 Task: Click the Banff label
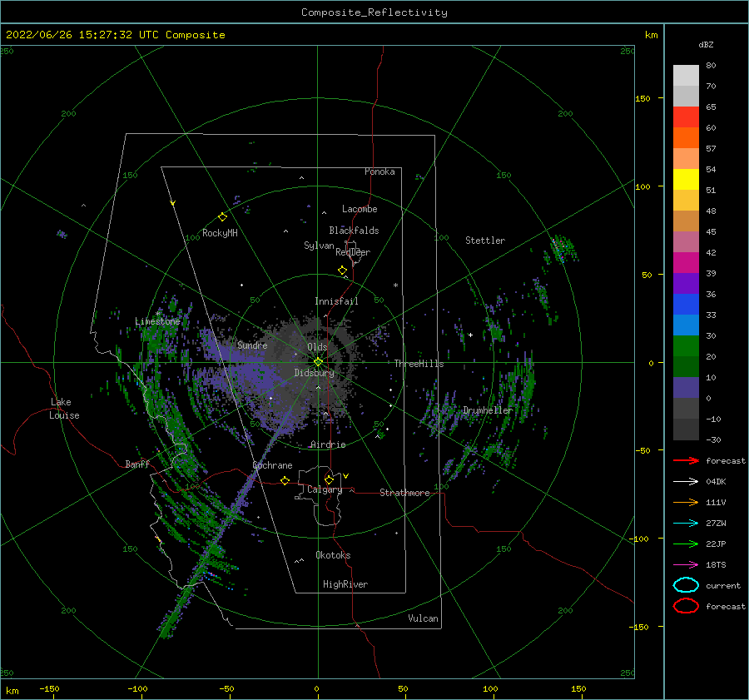pyautogui.click(x=137, y=464)
